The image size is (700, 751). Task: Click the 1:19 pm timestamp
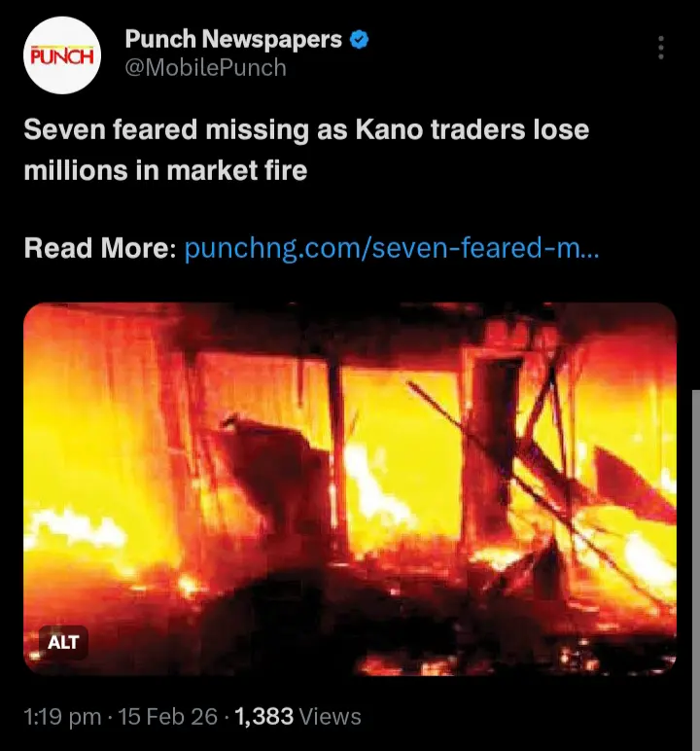[62, 717]
